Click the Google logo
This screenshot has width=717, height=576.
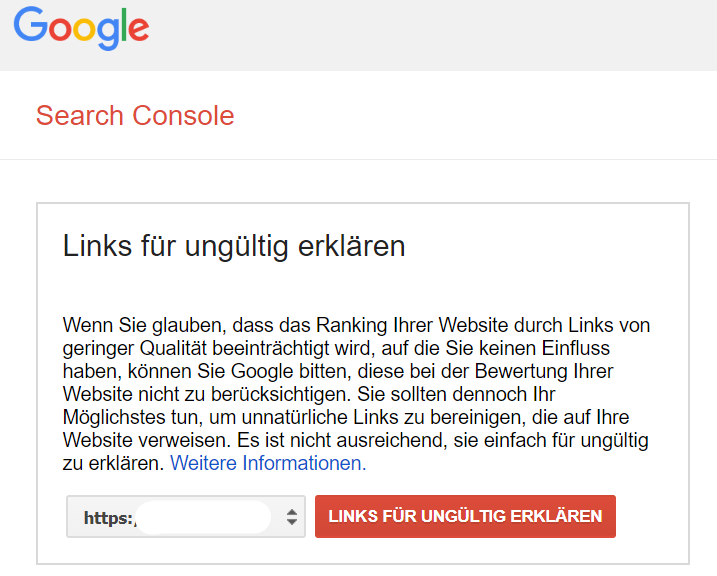[81, 27]
